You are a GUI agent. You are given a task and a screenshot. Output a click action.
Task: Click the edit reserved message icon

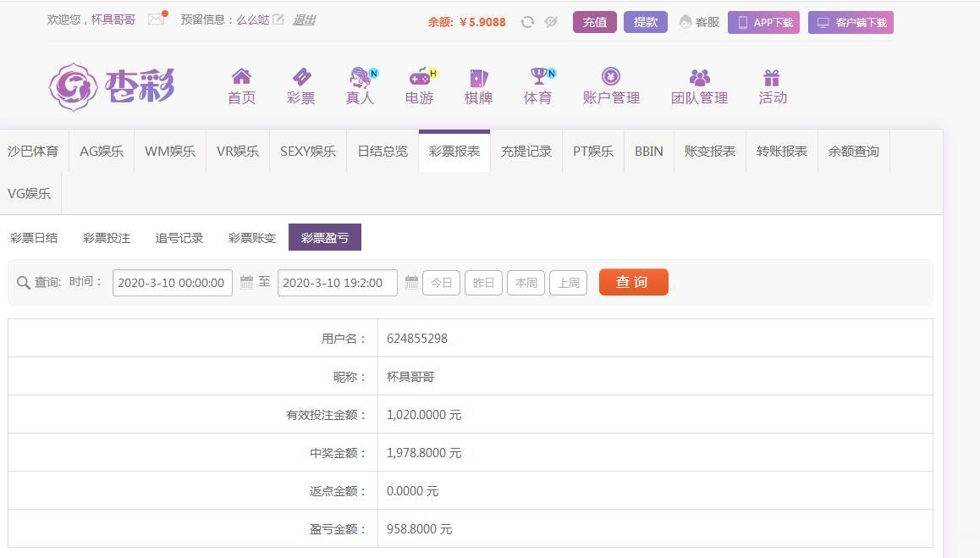(x=278, y=19)
